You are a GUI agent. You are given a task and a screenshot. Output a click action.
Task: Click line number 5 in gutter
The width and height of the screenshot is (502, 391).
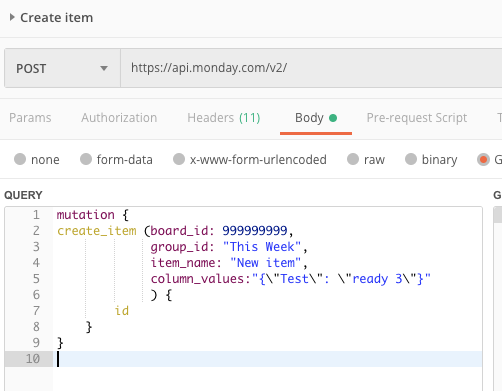(x=36, y=279)
